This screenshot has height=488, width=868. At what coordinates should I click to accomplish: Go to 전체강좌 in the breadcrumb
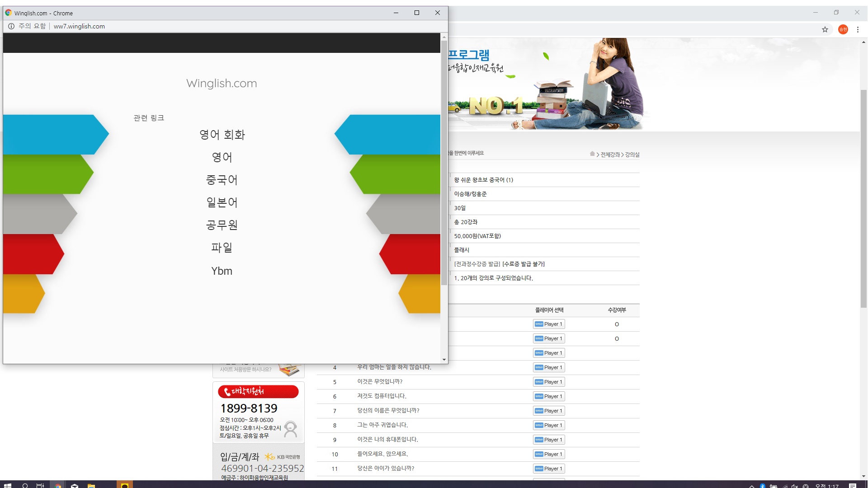point(610,155)
